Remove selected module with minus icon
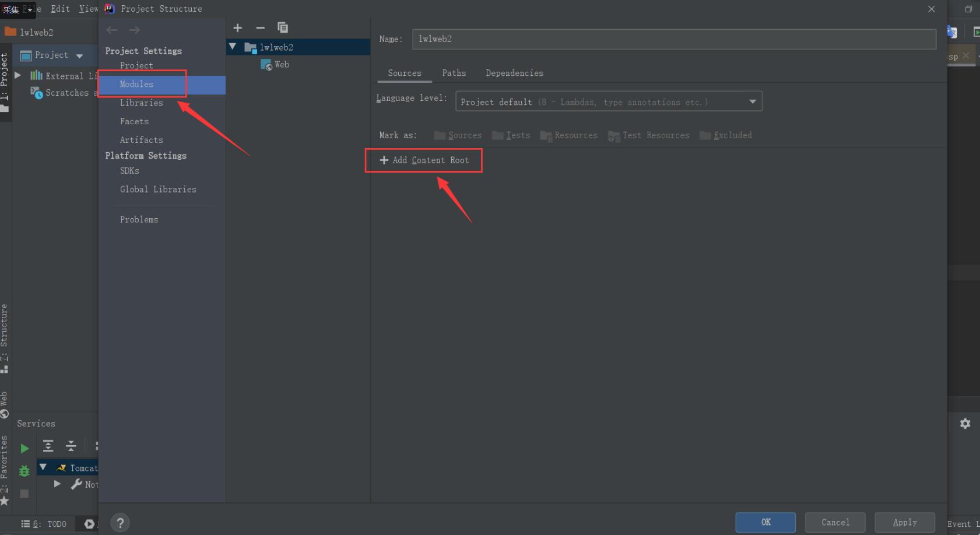980x535 pixels. pyautogui.click(x=260, y=28)
